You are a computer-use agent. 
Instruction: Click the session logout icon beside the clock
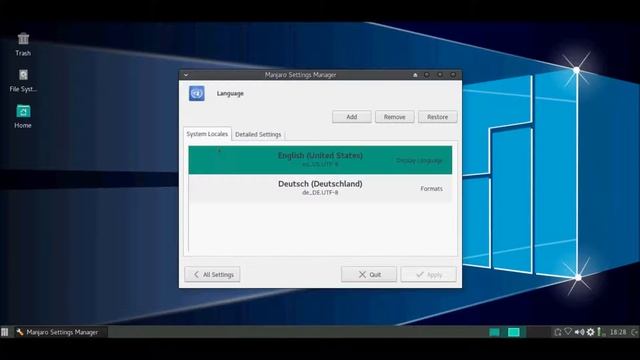634,332
